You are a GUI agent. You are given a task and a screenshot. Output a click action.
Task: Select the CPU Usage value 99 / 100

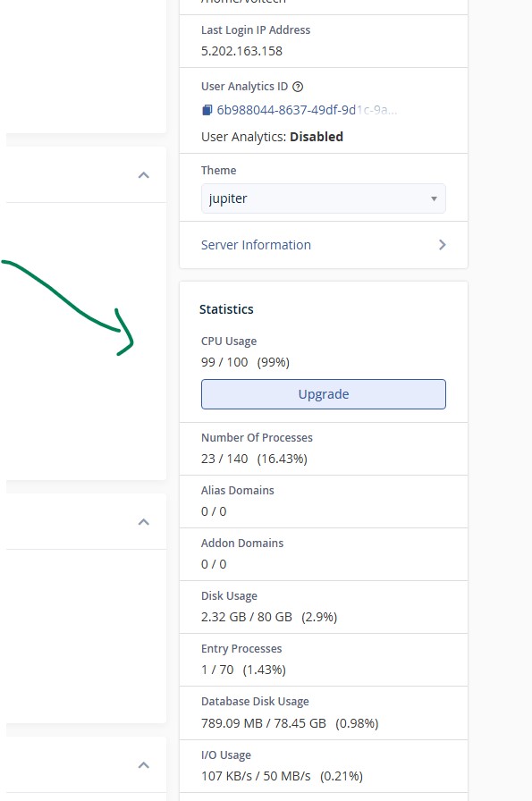point(224,362)
